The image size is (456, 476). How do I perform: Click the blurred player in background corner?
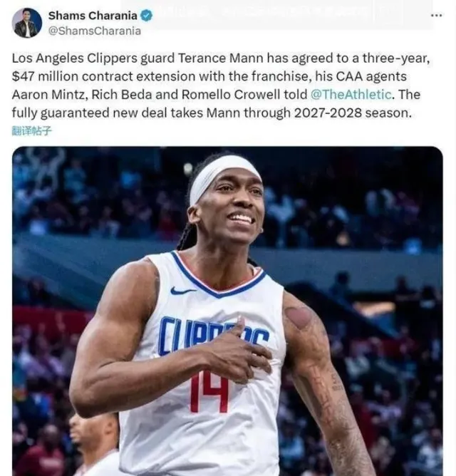[x=94, y=445]
